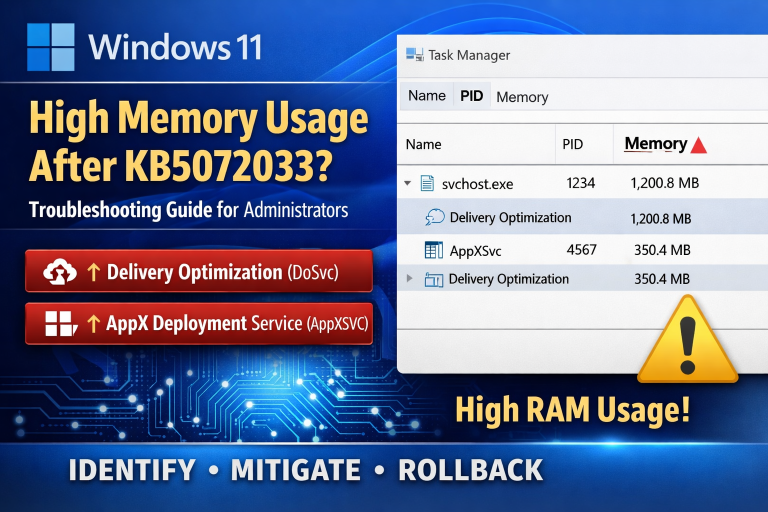The height and width of the screenshot is (512, 768).
Task: Click the IDENTIFY word in footer
Action: pyautogui.click(x=132, y=470)
